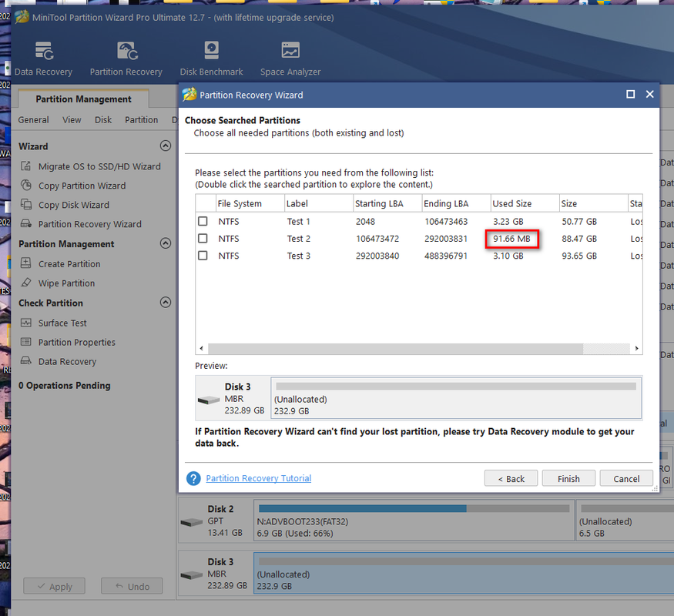Click the 91.66 MB used size value
The image size is (674, 616).
click(511, 239)
